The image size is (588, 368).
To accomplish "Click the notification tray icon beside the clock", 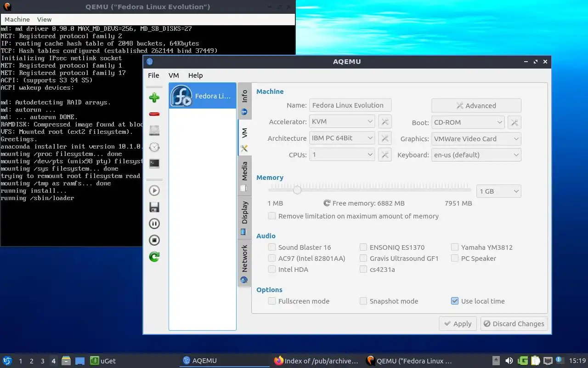I will (x=560, y=360).
